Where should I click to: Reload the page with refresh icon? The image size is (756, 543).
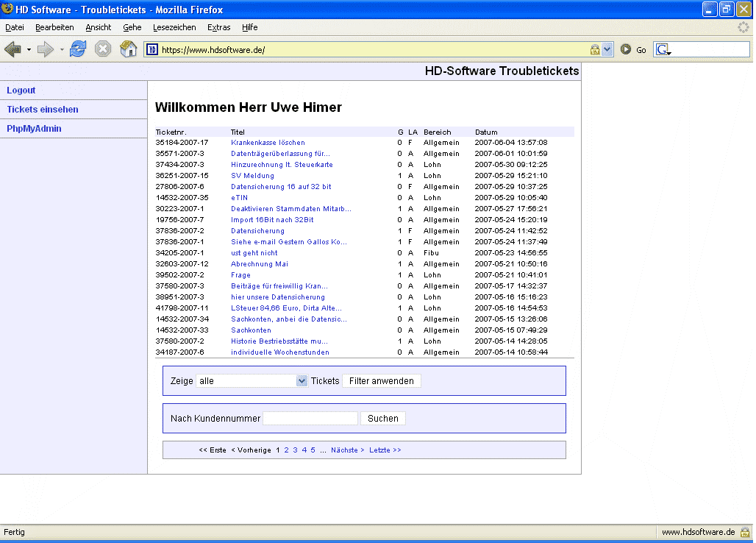(78, 49)
